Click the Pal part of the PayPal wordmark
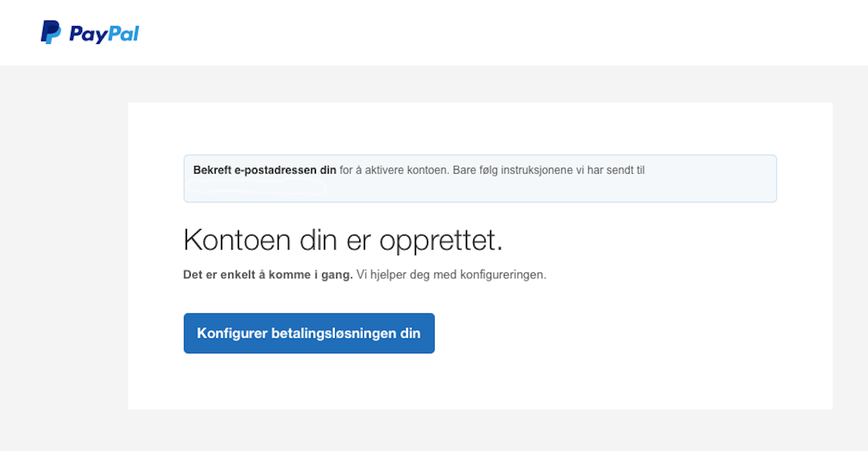 123,34
